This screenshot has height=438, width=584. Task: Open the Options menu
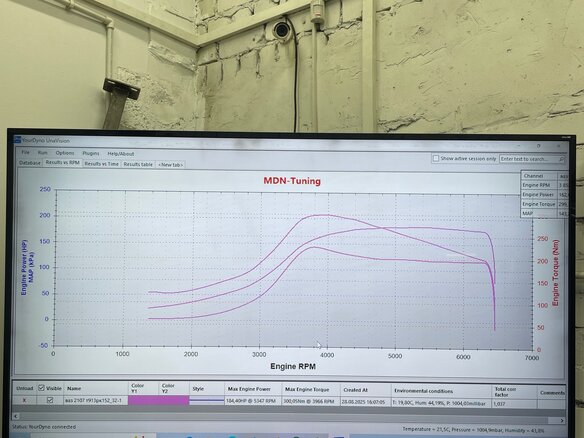(65, 153)
